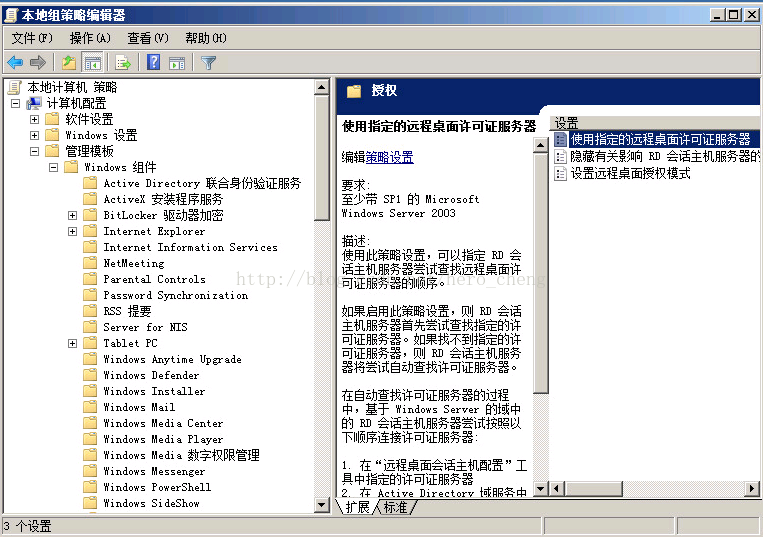Click the Back arrow toolbar icon
The height and width of the screenshot is (537, 763).
(16, 62)
